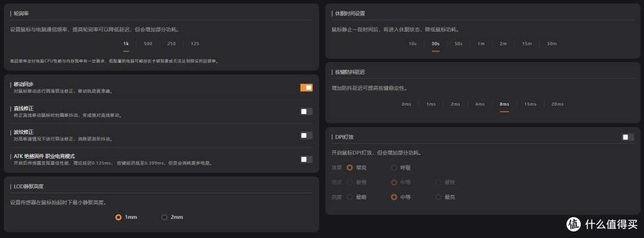Select 中等 in the 速度 speed row
Viewport: 644px width, 238px height.
[x=401, y=182]
